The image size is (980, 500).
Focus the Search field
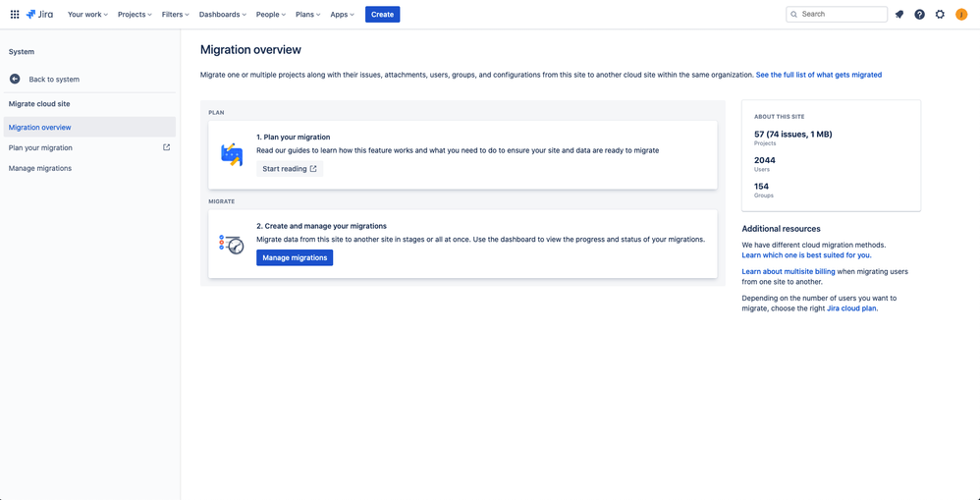point(837,15)
